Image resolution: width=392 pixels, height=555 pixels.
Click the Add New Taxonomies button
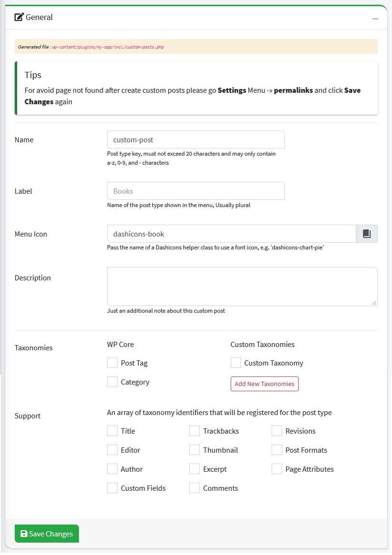pyautogui.click(x=265, y=384)
